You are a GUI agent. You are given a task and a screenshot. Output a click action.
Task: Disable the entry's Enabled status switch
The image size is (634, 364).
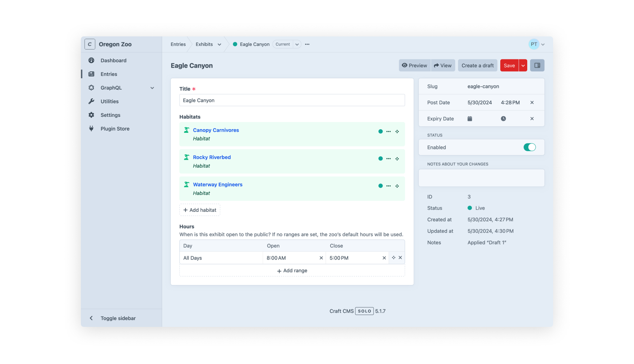click(x=529, y=147)
